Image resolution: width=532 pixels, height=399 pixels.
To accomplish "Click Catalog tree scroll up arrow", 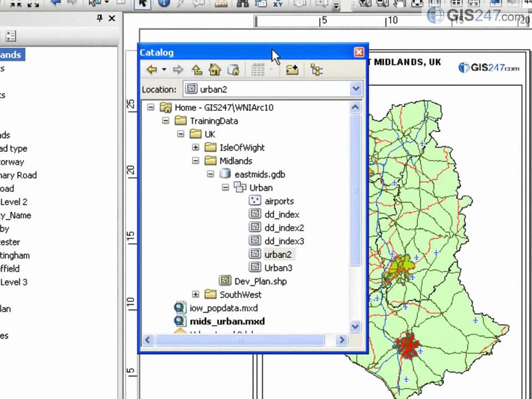I will [355, 107].
